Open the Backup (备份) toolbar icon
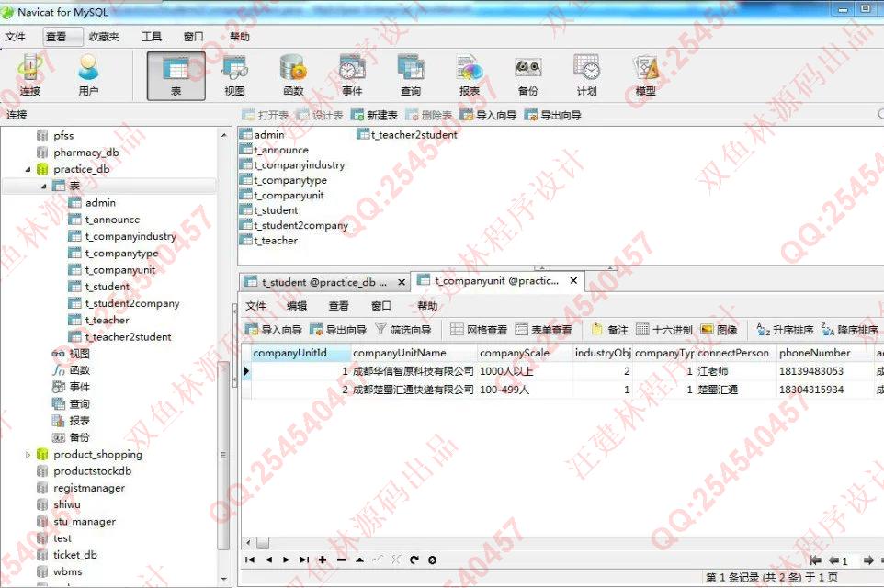 tap(527, 75)
